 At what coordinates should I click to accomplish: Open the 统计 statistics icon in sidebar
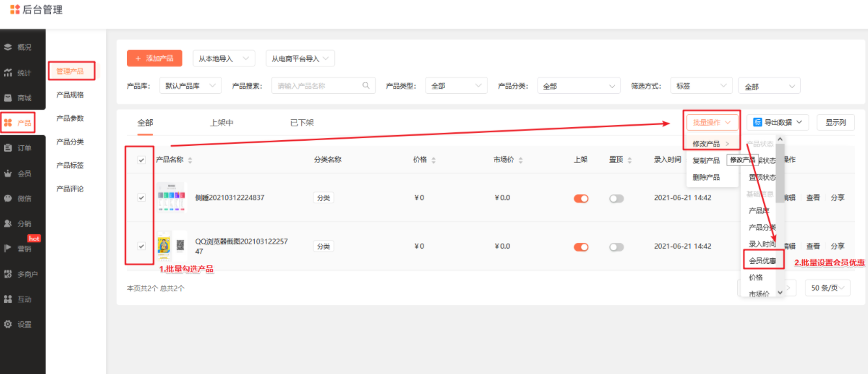point(8,73)
